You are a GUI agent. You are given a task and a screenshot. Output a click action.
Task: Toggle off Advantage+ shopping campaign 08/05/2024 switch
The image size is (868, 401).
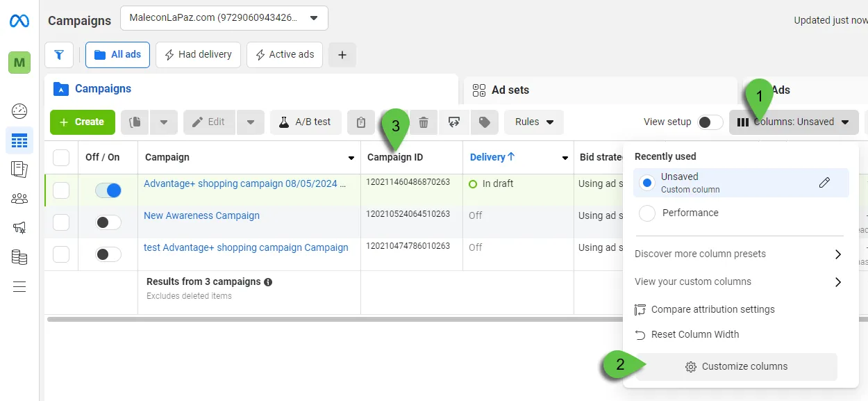click(x=108, y=190)
